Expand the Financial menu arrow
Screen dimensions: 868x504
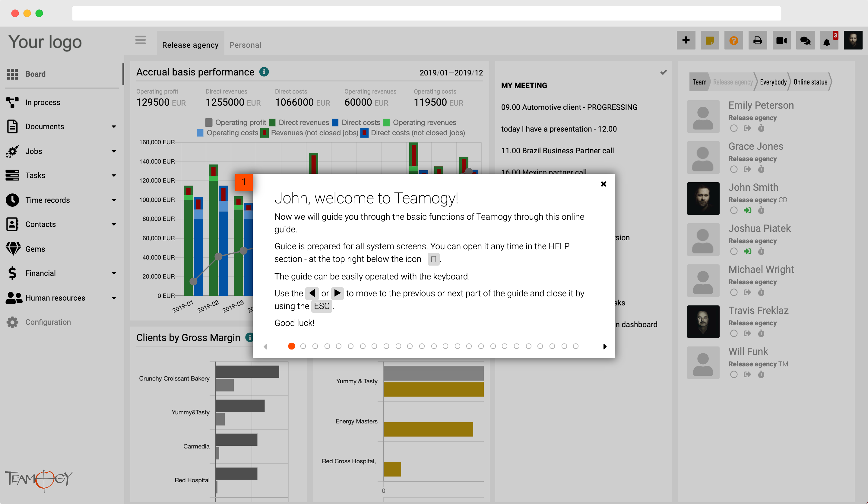[114, 273]
